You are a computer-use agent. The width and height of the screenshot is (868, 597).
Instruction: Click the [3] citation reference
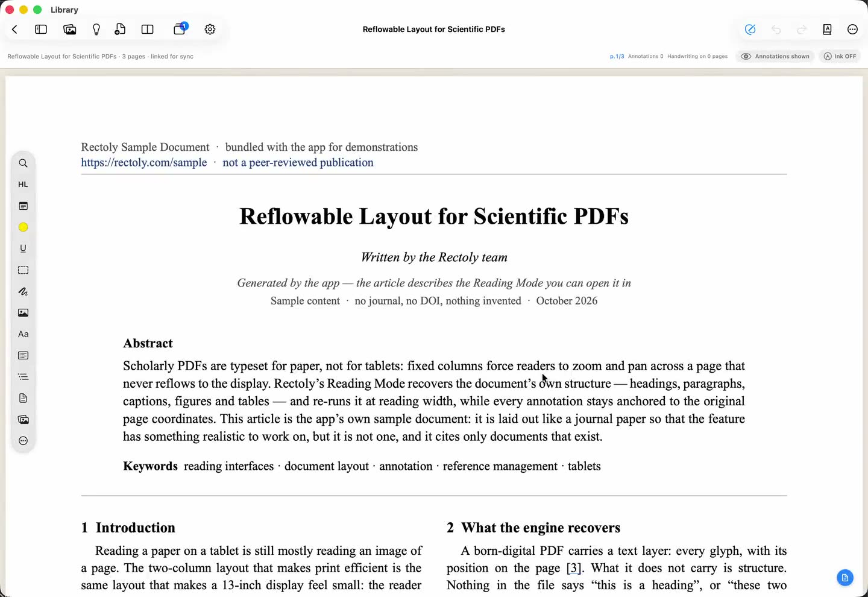tap(574, 568)
